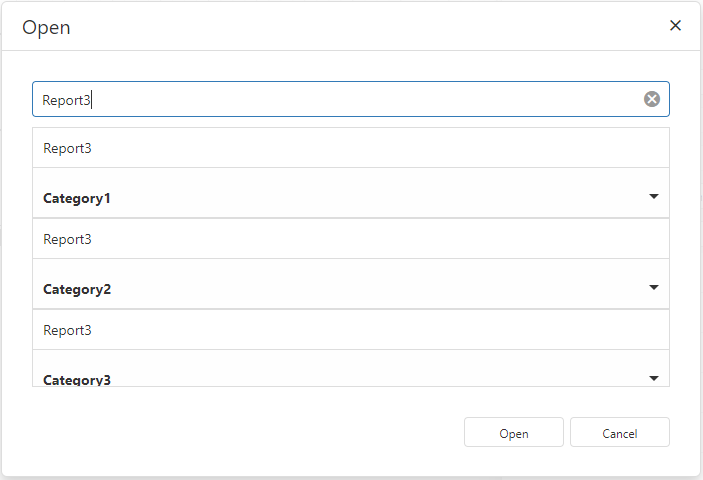Clear the search box with the X icon

[x=651, y=99]
